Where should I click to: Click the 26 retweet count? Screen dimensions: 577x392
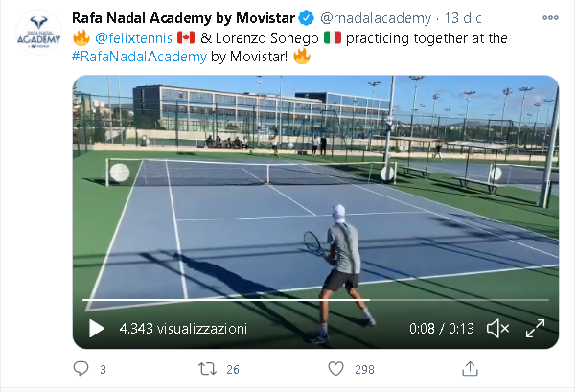coord(233,369)
